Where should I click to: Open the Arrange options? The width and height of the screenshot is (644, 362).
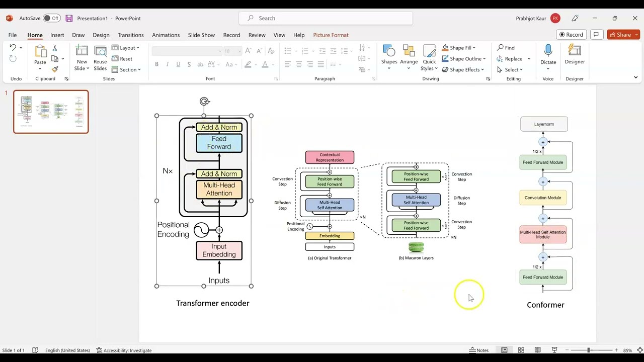point(409,57)
